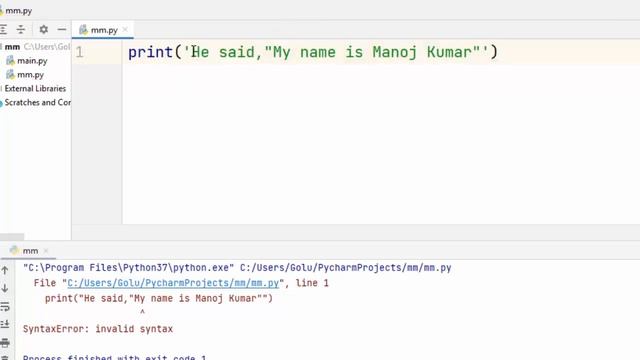Viewport: 640px width, 360px height.
Task: Click line number 1 in gutter
Action: pyautogui.click(x=80, y=52)
